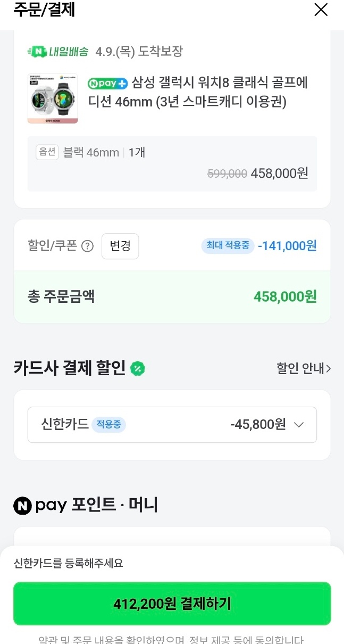344x644 pixels.
Task: Click the 신한카드 dropdown chevron arrow
Action: (299, 425)
